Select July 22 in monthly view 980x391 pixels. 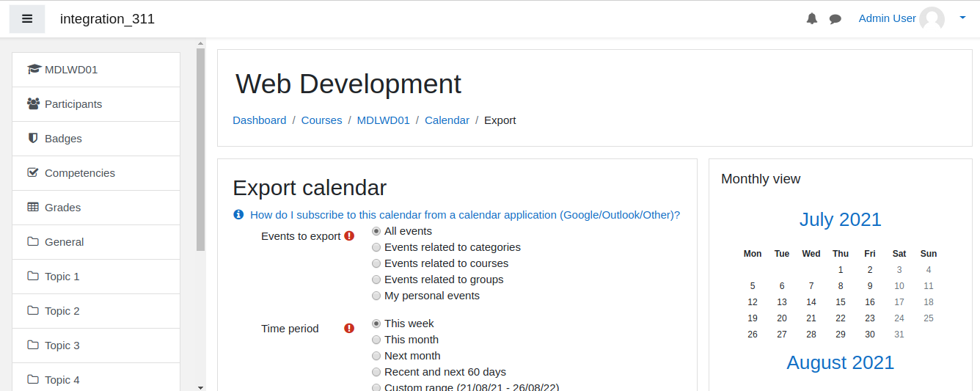pyautogui.click(x=841, y=318)
